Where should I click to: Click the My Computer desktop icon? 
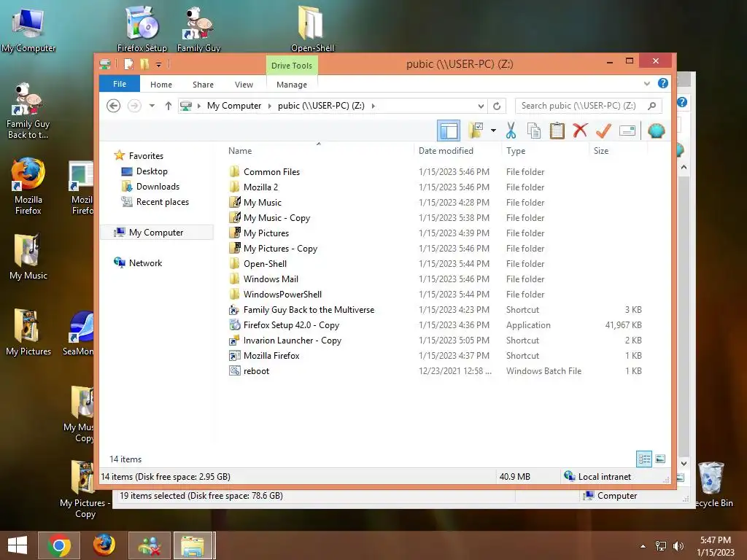pos(28,29)
